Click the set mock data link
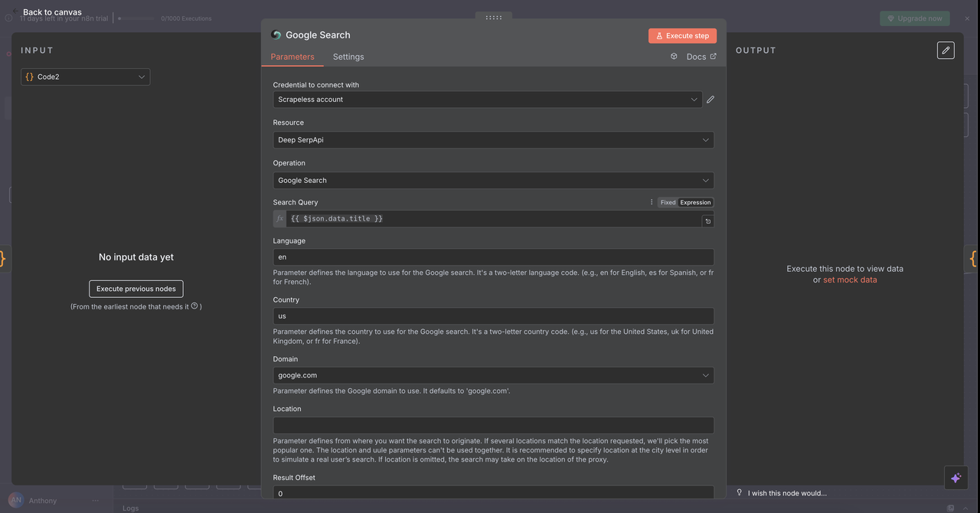The image size is (980, 513). [x=850, y=280]
